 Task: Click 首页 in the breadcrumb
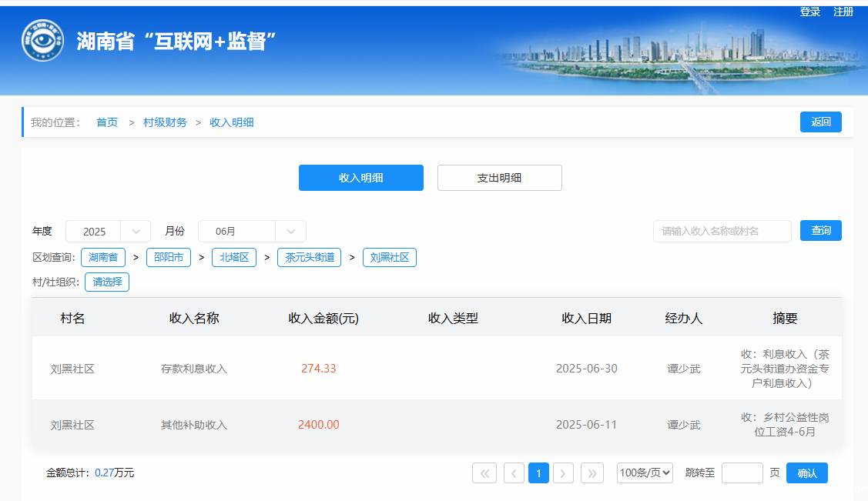coord(107,122)
